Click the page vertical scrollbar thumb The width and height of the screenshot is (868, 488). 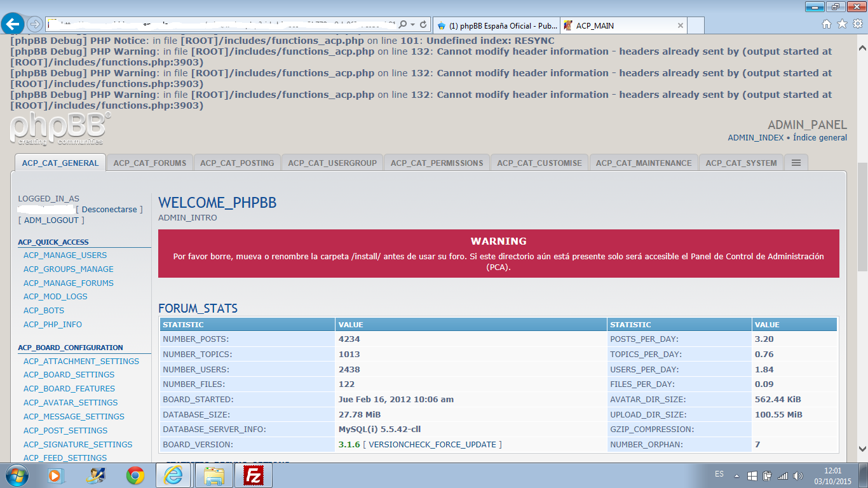click(862, 216)
